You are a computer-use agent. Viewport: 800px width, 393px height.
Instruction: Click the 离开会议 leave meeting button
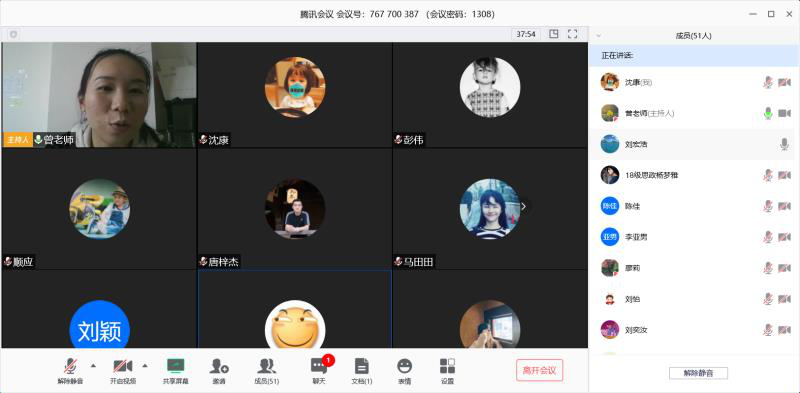540,370
